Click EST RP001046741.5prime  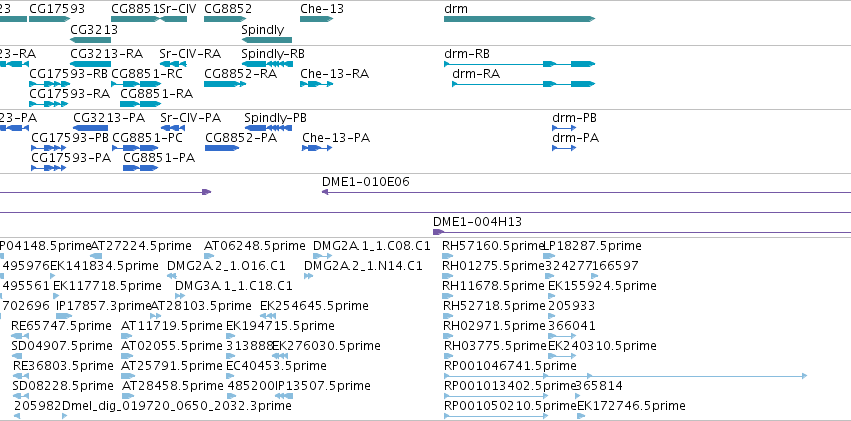coord(510,366)
